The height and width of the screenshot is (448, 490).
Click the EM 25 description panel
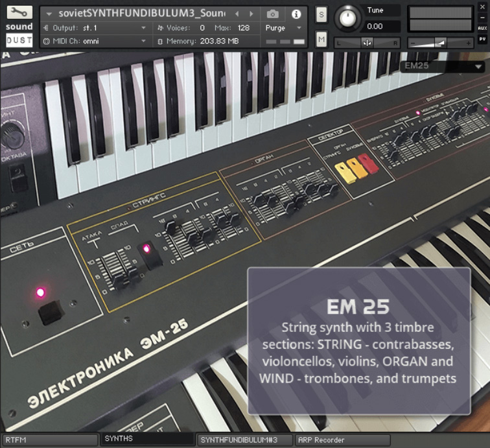(359, 341)
